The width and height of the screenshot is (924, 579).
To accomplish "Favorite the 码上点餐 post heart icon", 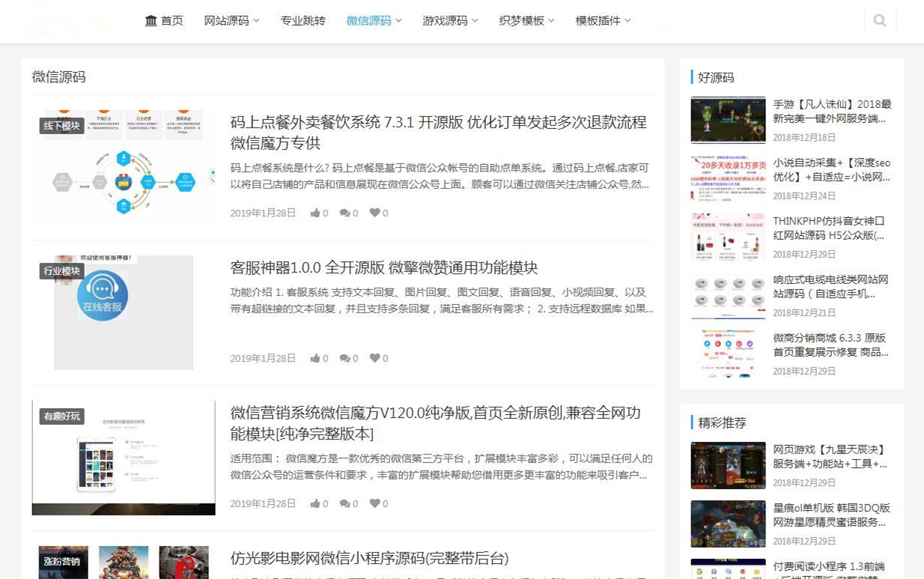I will (x=374, y=213).
